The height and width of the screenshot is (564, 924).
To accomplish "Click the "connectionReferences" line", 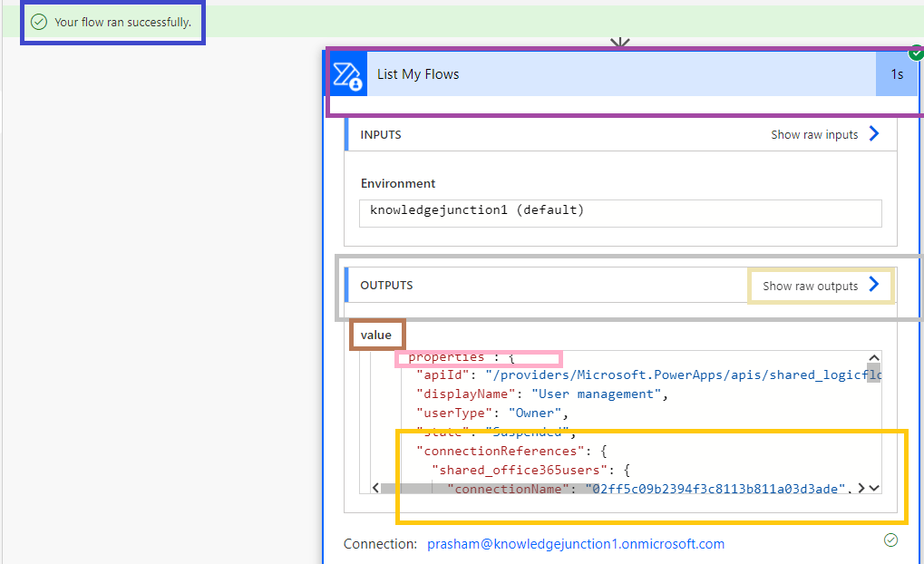I will point(511,452).
